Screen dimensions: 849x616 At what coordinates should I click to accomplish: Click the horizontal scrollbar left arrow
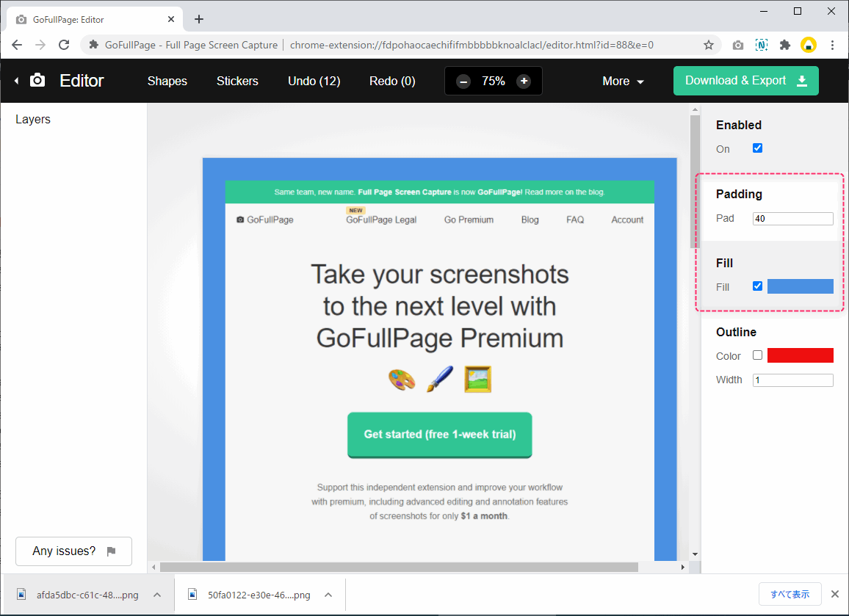point(154,568)
